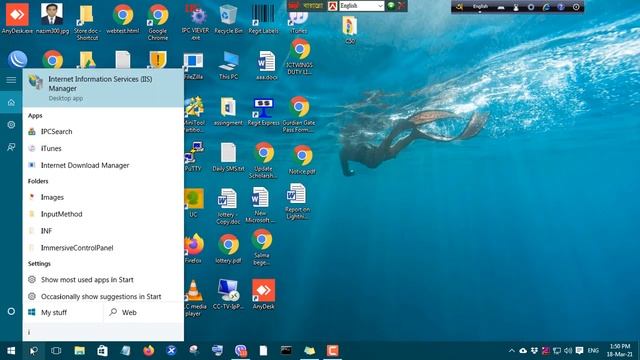Select the lottery - Copy.doc file
The width and height of the screenshot is (640, 360).
[228, 207]
